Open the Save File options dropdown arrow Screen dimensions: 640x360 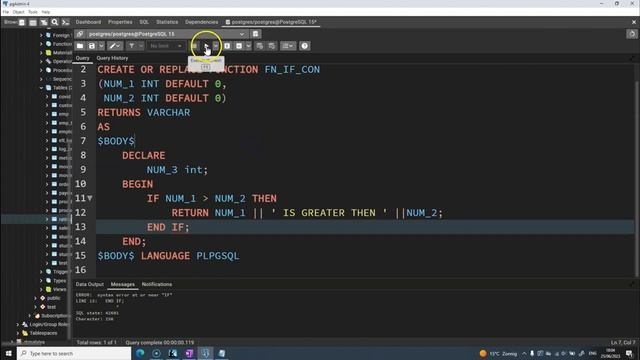[101, 46]
